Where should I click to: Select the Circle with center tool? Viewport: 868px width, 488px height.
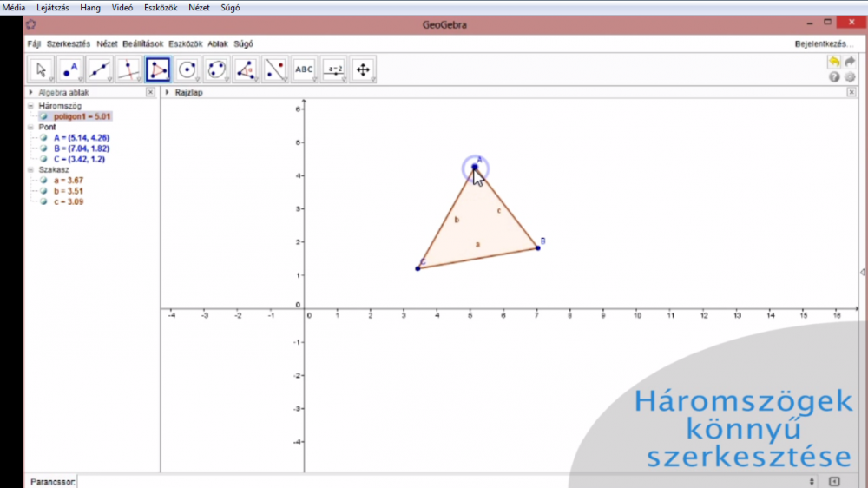click(x=187, y=69)
